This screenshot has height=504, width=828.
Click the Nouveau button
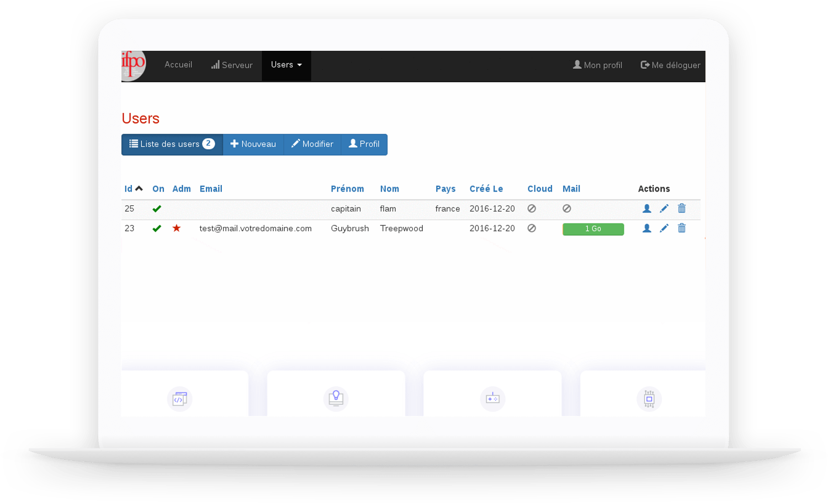point(253,144)
